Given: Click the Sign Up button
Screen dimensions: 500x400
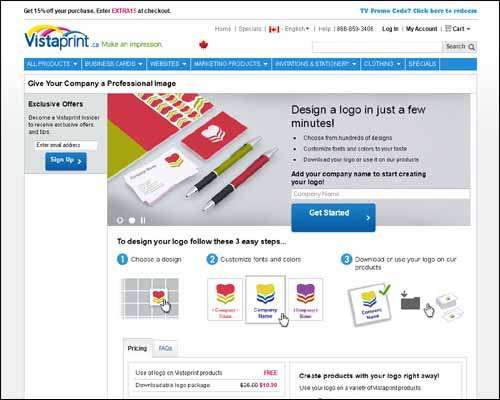Looking at the screenshot, I should (66, 161).
